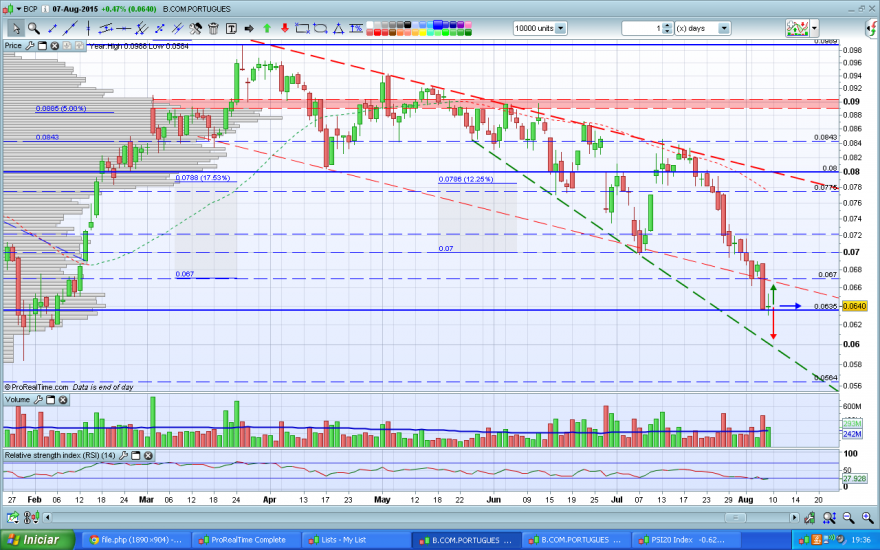Pick the white color swatch

point(370,25)
